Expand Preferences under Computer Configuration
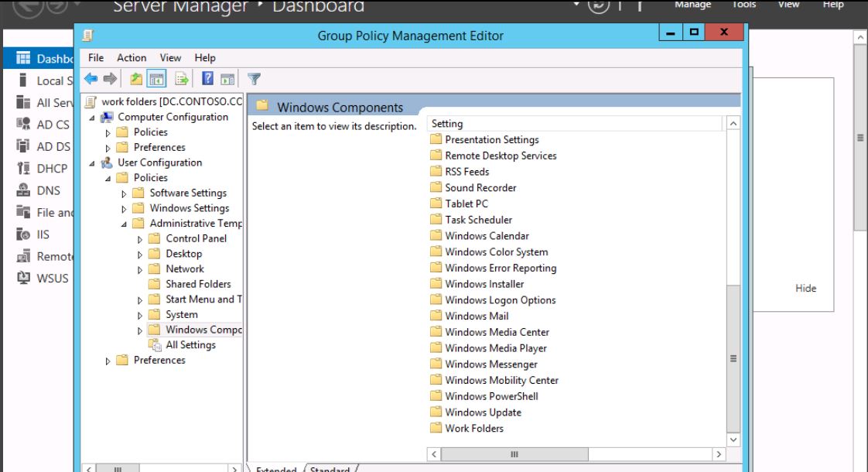Viewport: 868px width, 472px height. (108, 148)
